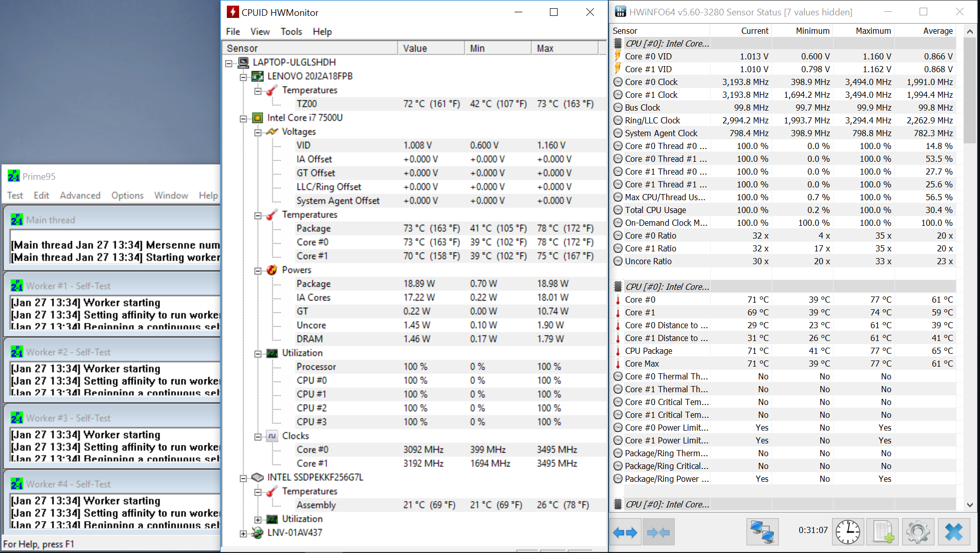Click the HWMonitor Min column header
Screen dimensions: 980x553
click(x=498, y=48)
